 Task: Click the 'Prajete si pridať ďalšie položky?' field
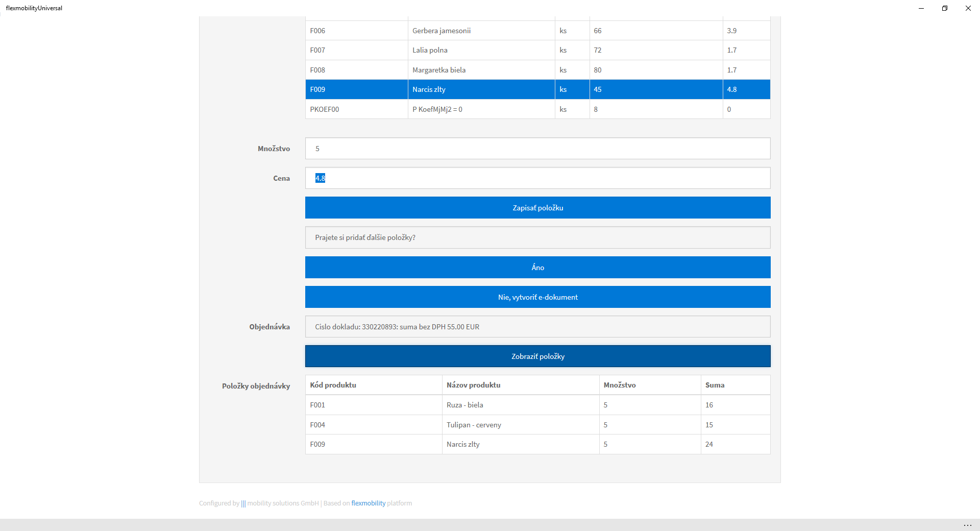tap(537, 237)
